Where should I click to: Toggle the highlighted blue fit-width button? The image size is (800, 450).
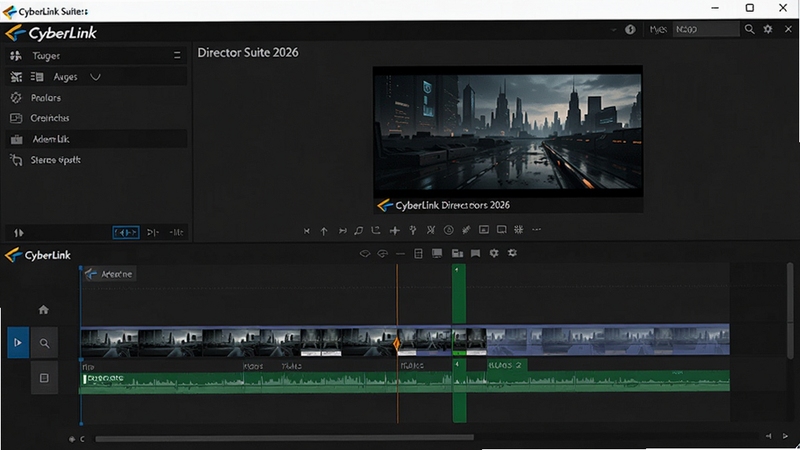[126, 233]
